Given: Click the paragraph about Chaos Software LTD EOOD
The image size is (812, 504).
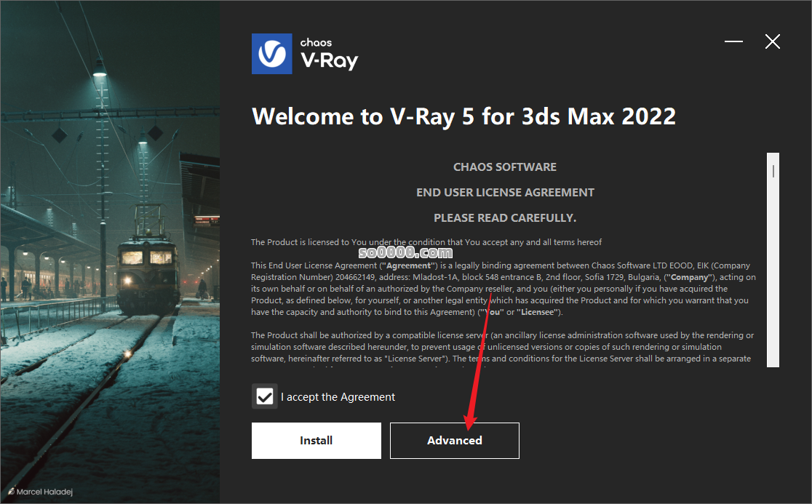Looking at the screenshot, I should 503,289.
